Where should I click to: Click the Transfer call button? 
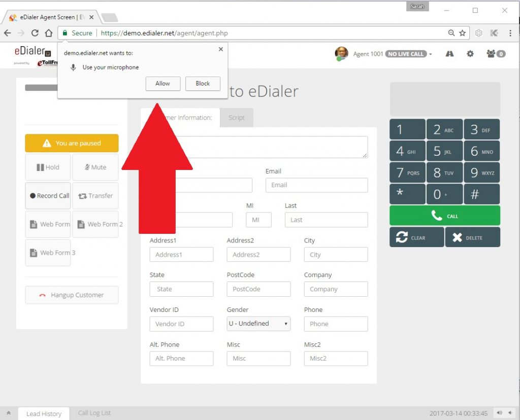[x=95, y=196]
